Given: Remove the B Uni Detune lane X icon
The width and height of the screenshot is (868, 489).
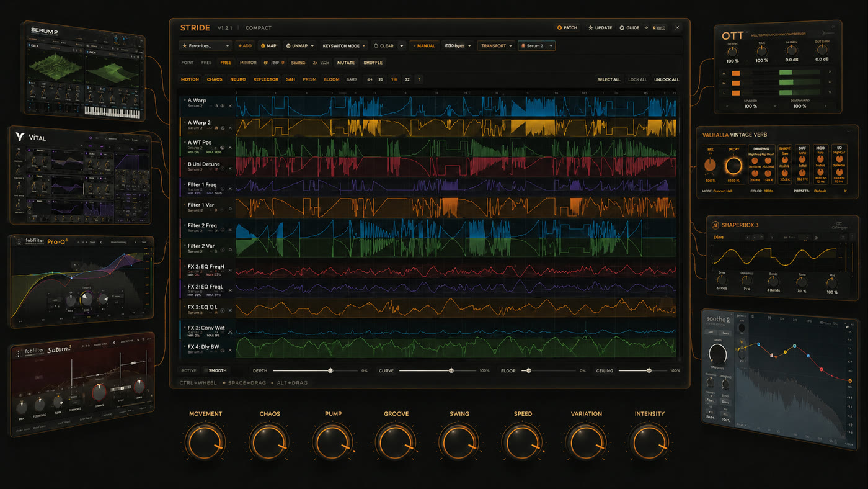Looking at the screenshot, I should (x=230, y=169).
